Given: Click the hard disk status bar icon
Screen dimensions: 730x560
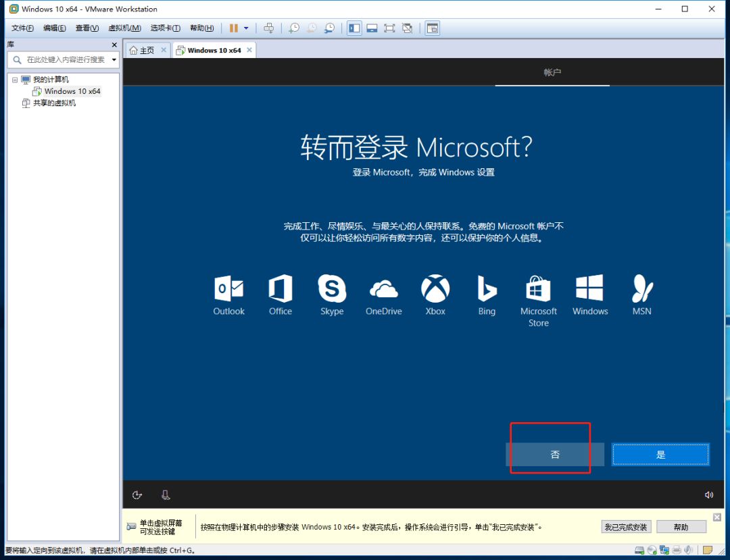Looking at the screenshot, I should (639, 551).
